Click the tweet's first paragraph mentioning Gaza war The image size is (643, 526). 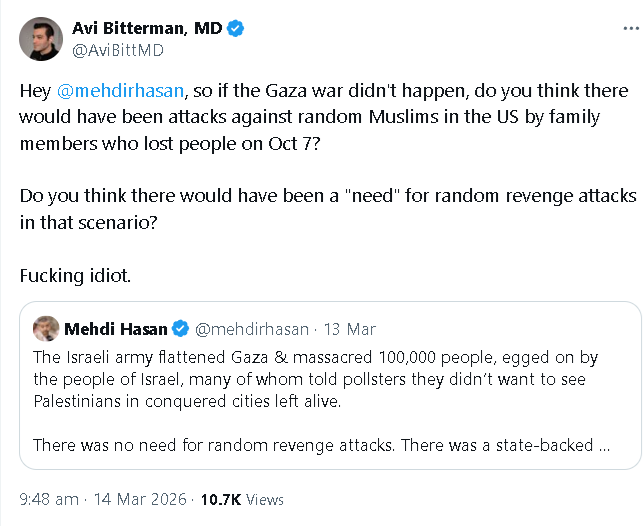point(324,117)
